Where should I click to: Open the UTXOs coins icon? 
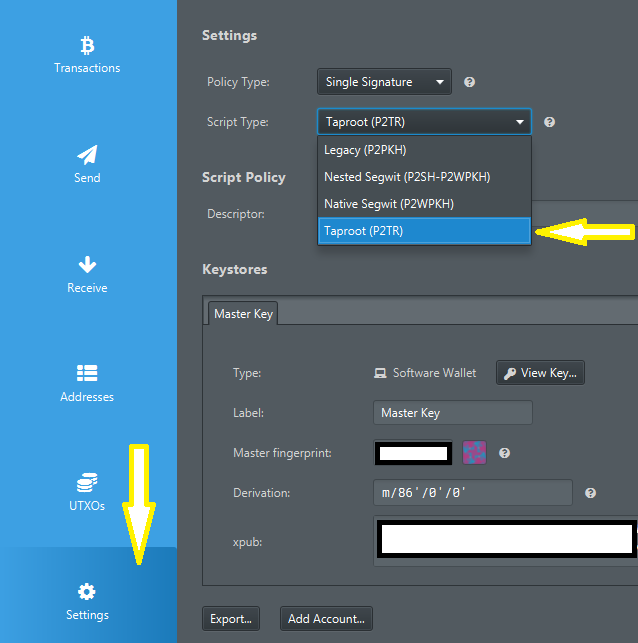[87, 483]
